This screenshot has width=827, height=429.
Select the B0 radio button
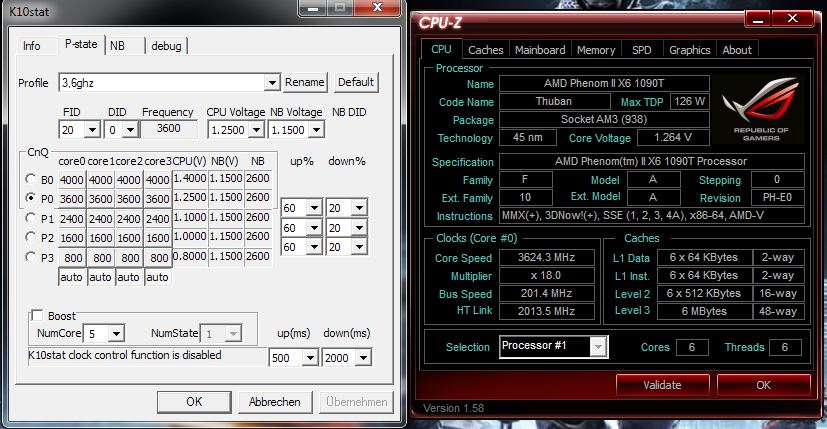pyautogui.click(x=31, y=179)
